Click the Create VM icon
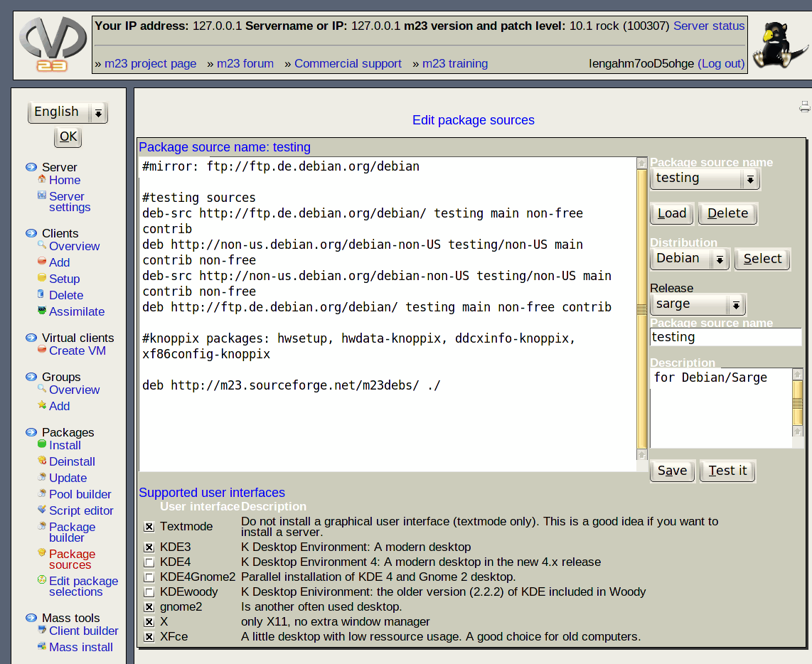The height and width of the screenshot is (664, 812). click(42, 350)
